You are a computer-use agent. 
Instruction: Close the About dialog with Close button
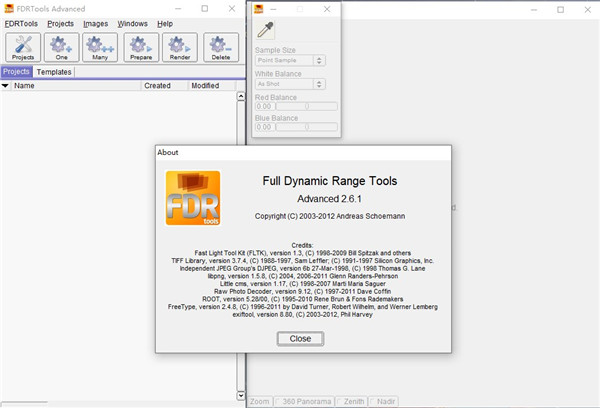pos(300,338)
